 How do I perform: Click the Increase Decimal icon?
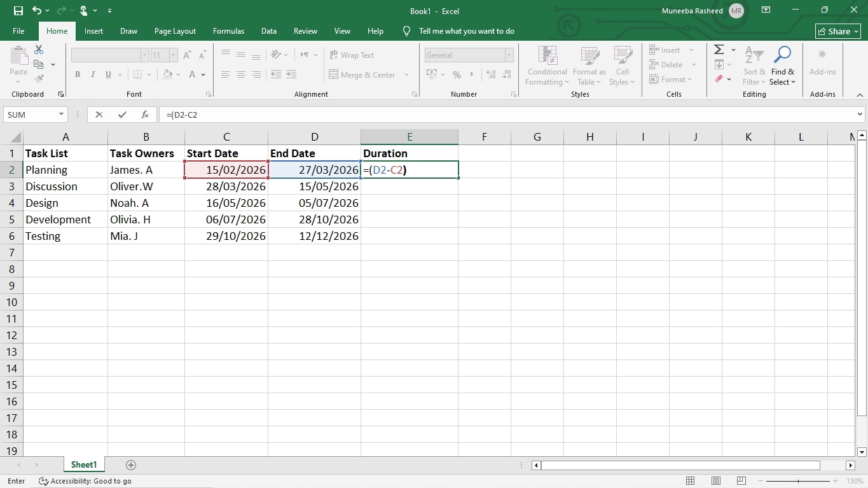491,74
